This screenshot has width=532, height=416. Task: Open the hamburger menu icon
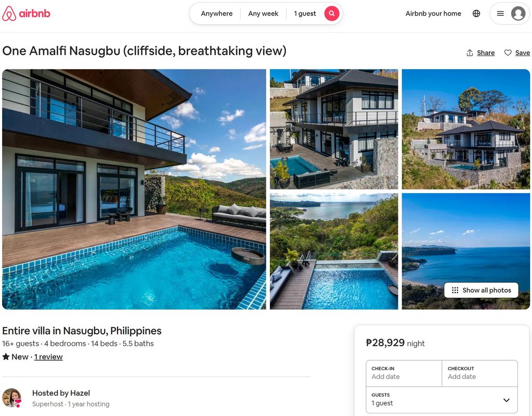(500, 14)
